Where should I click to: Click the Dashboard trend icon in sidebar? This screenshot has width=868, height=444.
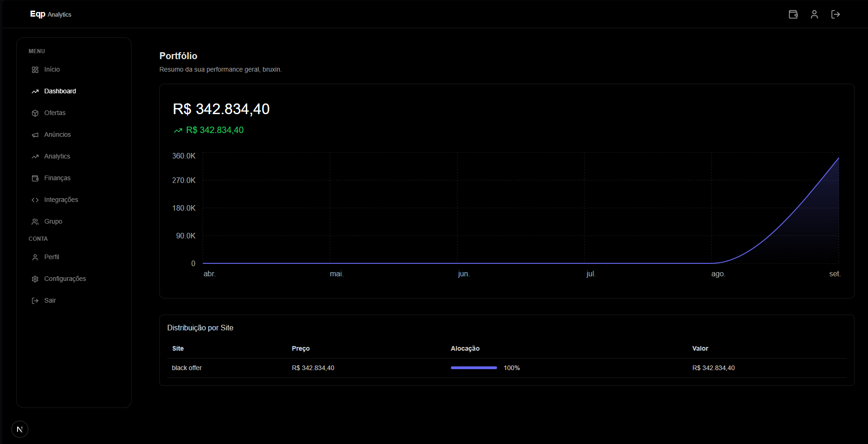tap(35, 91)
